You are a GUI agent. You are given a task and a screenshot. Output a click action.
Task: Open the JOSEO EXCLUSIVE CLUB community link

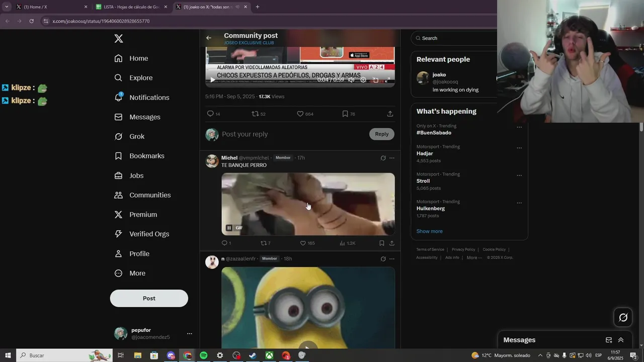(249, 43)
